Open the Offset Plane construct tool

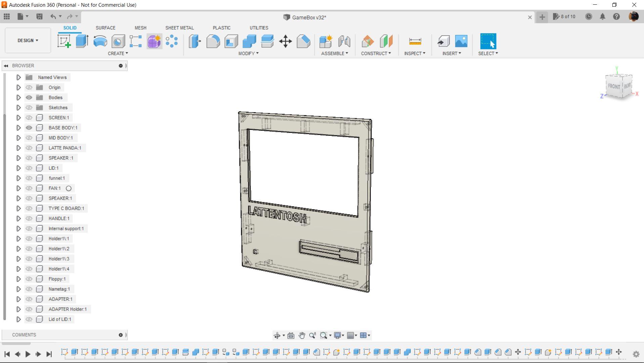coord(368,41)
